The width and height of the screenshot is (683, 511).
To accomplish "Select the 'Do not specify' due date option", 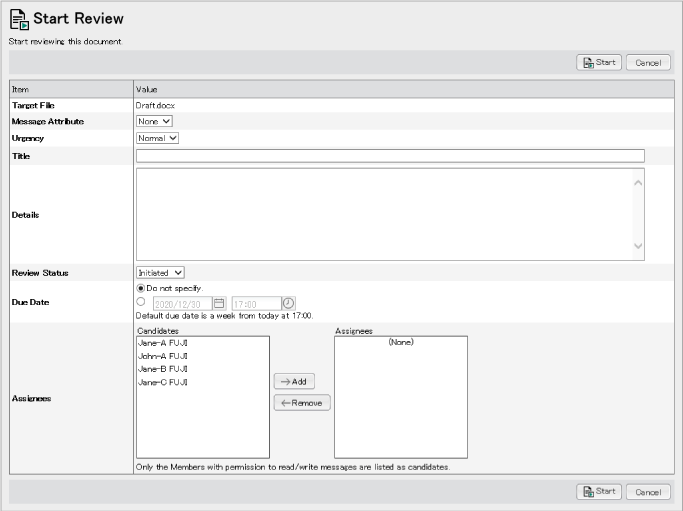I will (141, 289).
